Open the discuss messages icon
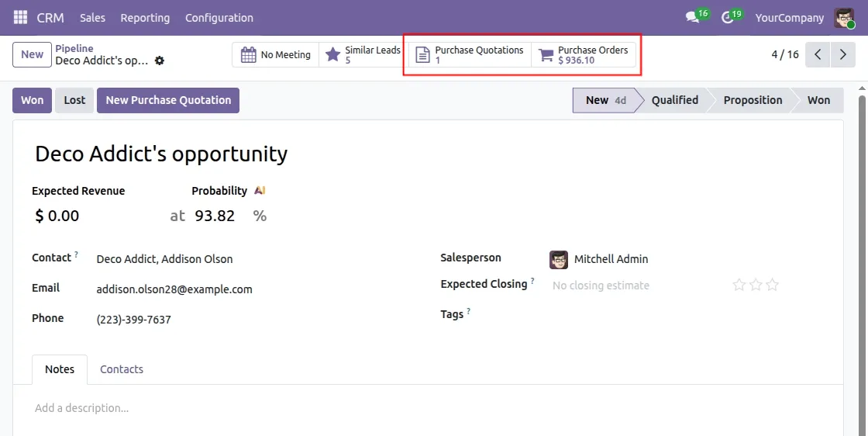This screenshot has height=436, width=868. (692, 17)
